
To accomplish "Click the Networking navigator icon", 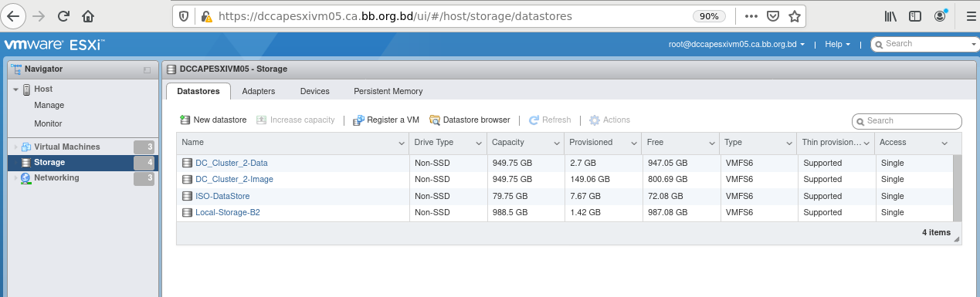I will (26, 178).
